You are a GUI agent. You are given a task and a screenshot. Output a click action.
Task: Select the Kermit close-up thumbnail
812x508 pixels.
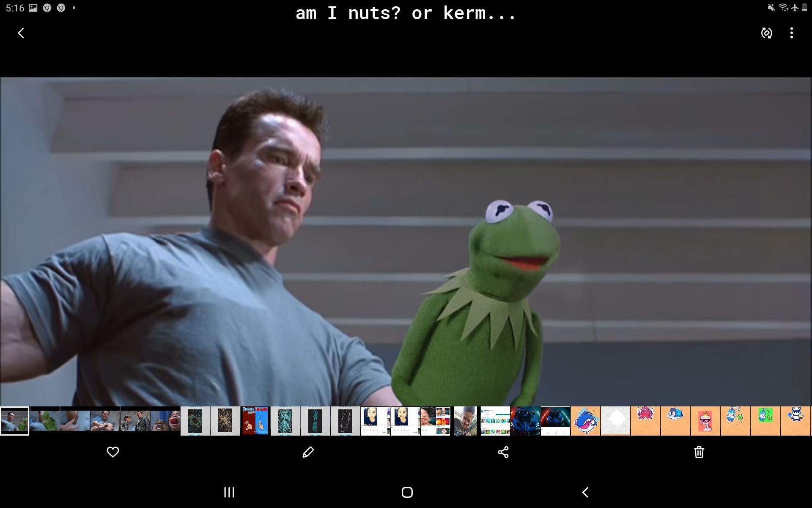click(x=45, y=421)
